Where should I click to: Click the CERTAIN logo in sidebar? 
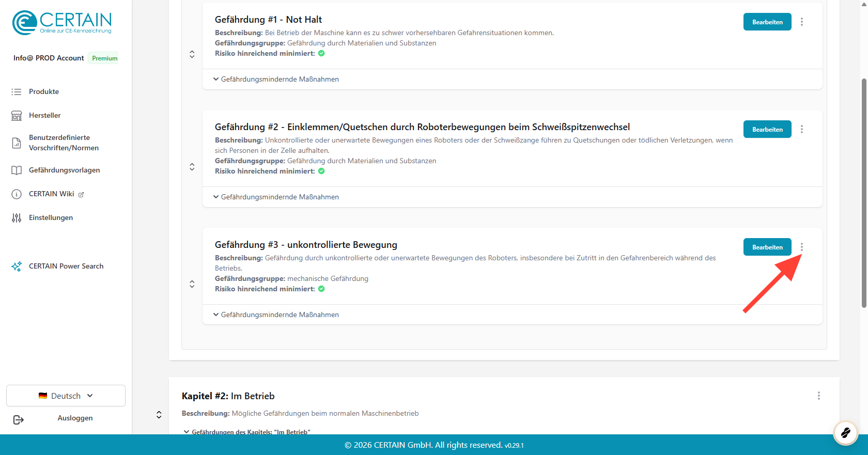click(62, 23)
